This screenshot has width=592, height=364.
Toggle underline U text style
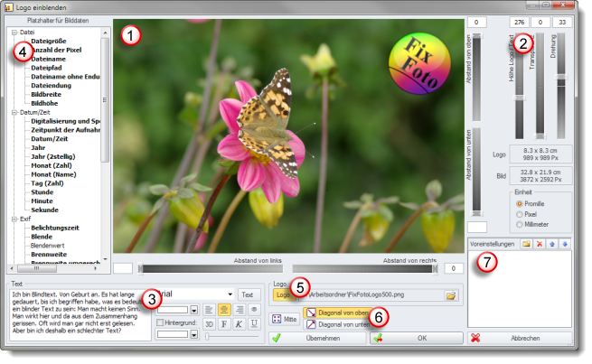click(254, 324)
